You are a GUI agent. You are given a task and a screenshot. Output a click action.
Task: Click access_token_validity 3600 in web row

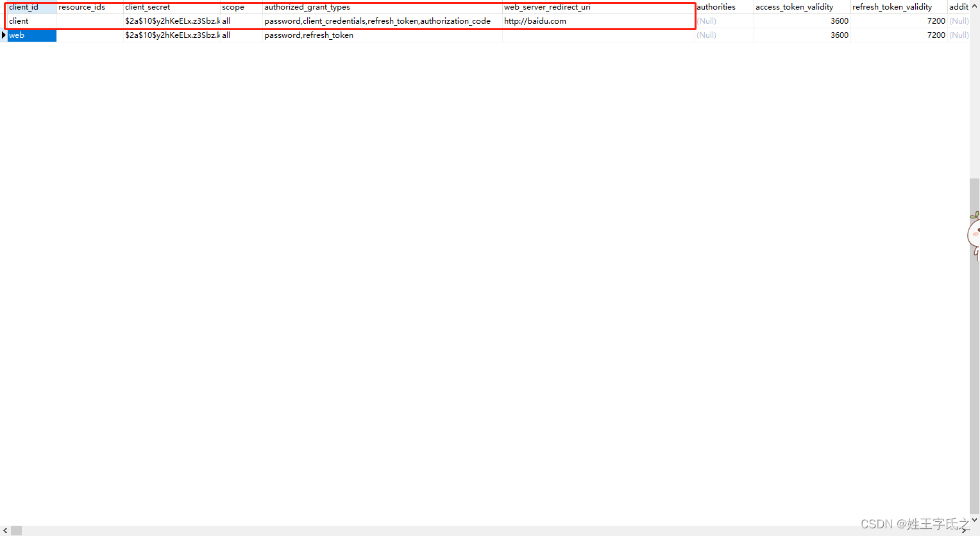802,35
